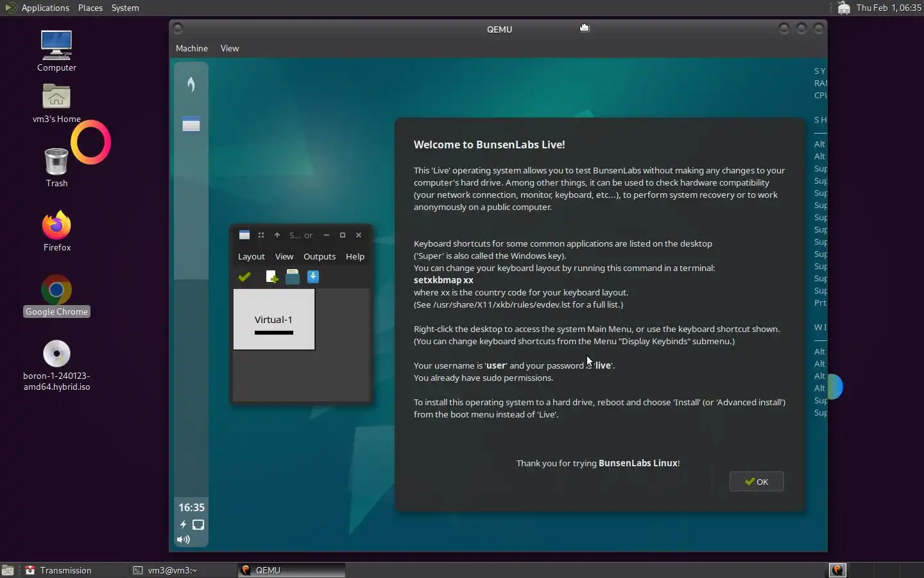Open QEMU View menu
This screenshot has width=924, height=578.
(230, 48)
